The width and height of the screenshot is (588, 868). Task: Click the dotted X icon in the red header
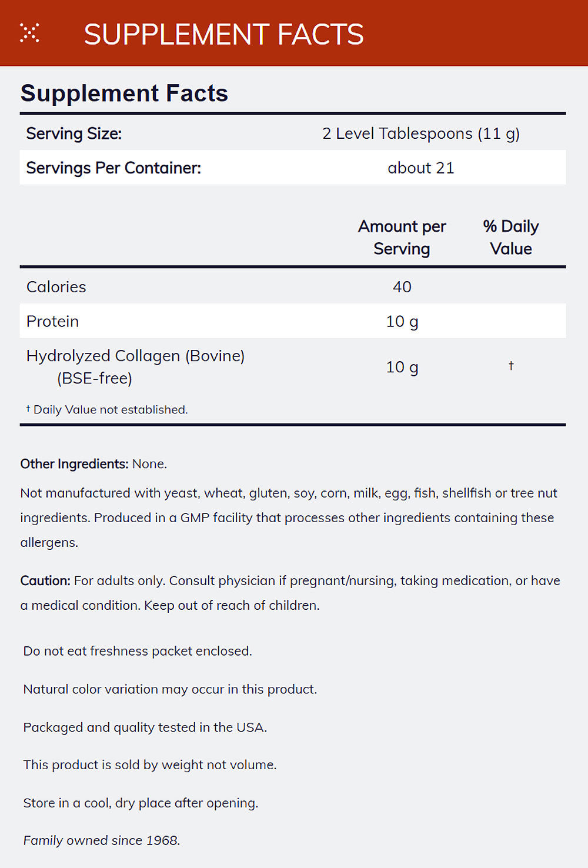point(29,33)
